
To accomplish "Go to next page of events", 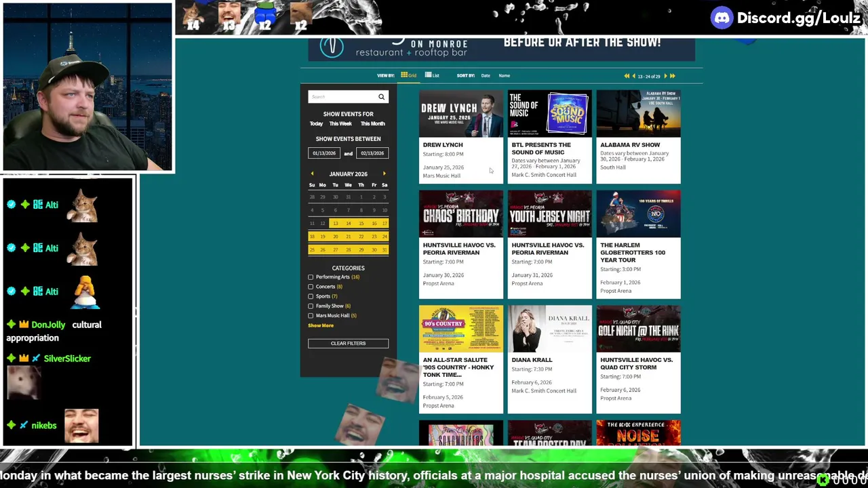I will (x=665, y=76).
